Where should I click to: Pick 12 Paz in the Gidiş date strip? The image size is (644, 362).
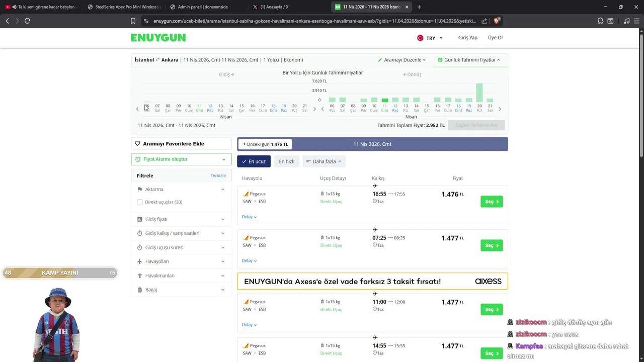[x=210, y=108]
